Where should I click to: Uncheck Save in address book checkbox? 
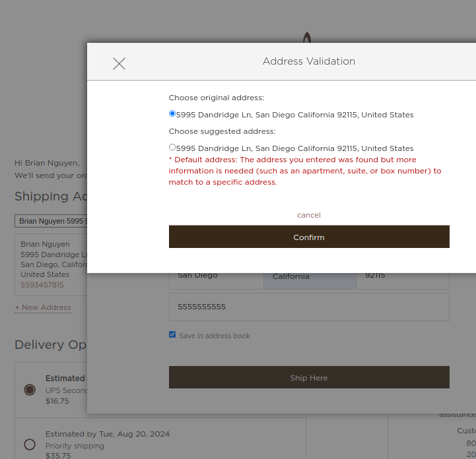coord(172,335)
